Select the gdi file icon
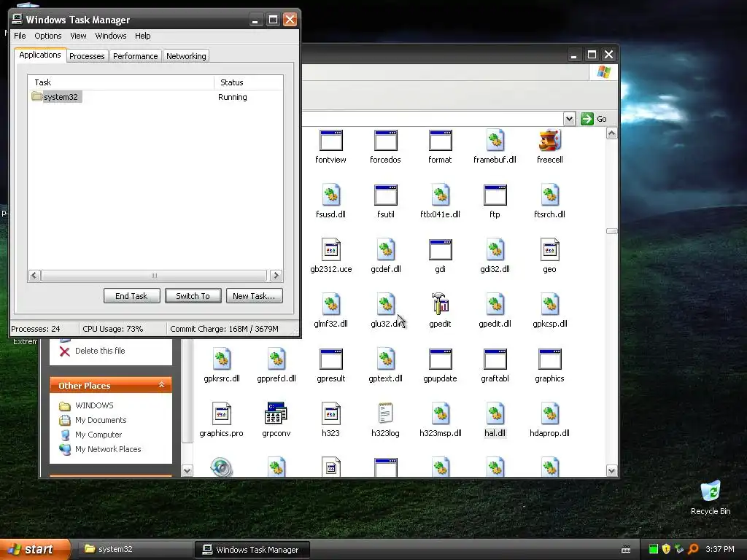The width and height of the screenshot is (747, 560). [x=440, y=250]
